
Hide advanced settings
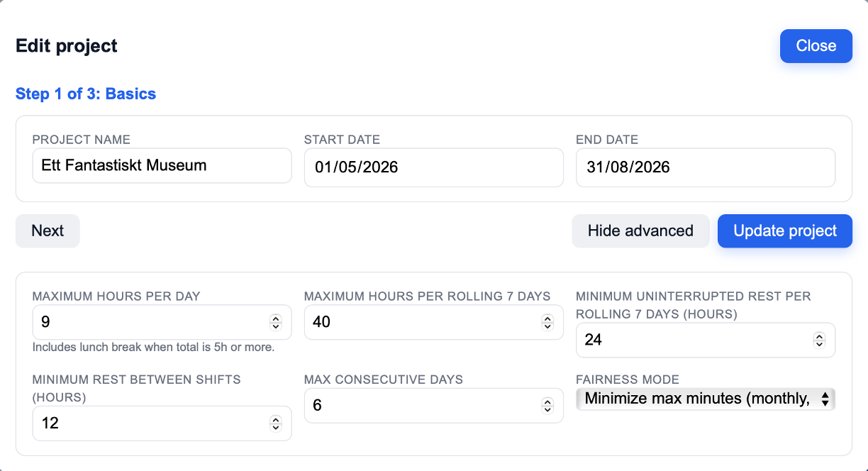640,231
